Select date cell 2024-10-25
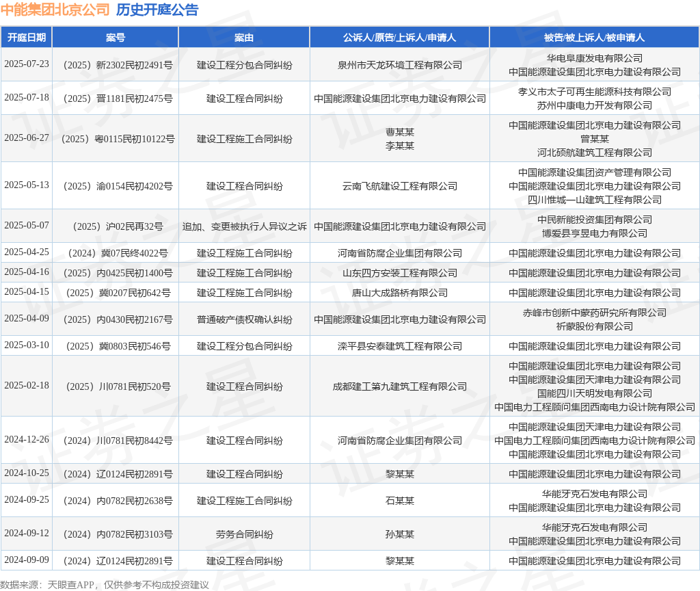The width and height of the screenshot is (700, 591). [x=27, y=473]
